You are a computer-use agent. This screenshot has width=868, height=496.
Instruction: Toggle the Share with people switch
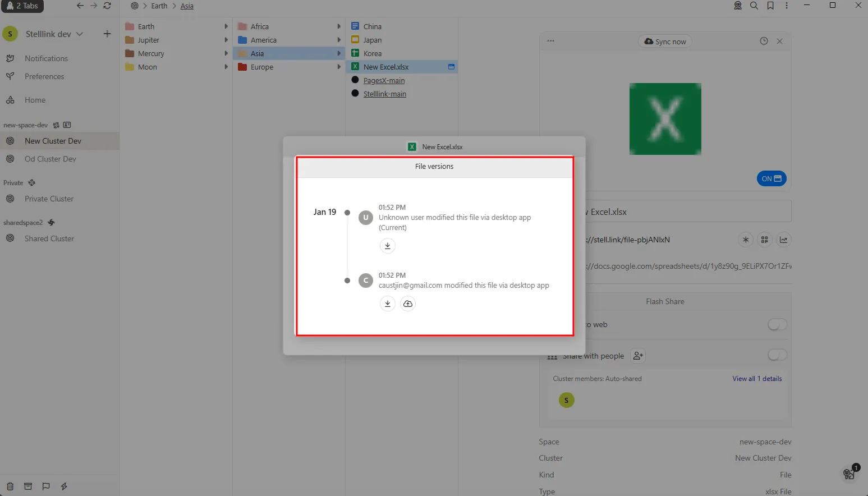pyautogui.click(x=777, y=355)
